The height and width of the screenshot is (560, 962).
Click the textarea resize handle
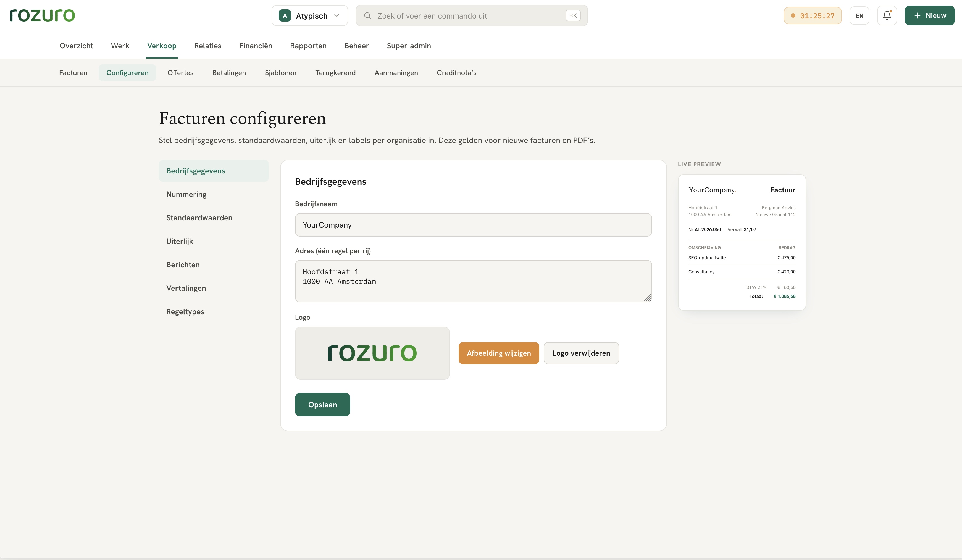647,298
